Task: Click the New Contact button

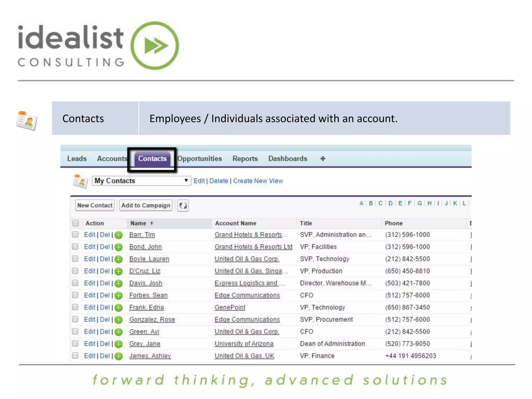Action: [x=95, y=205]
